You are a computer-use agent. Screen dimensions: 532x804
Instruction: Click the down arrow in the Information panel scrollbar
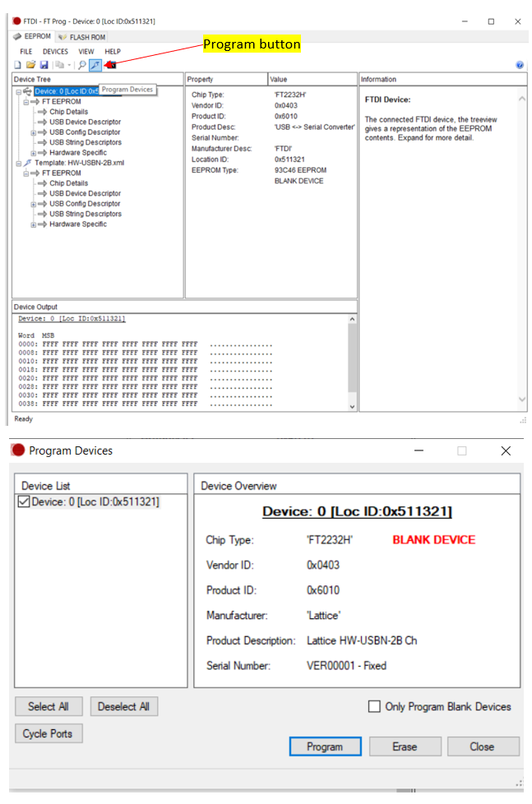(522, 400)
